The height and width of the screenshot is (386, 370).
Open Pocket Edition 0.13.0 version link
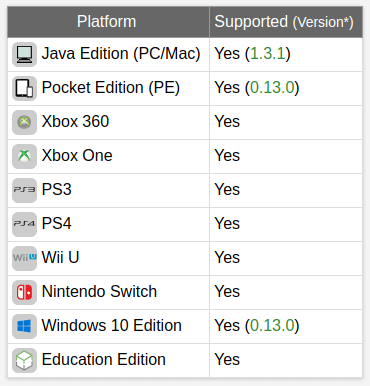pyautogui.click(x=272, y=88)
